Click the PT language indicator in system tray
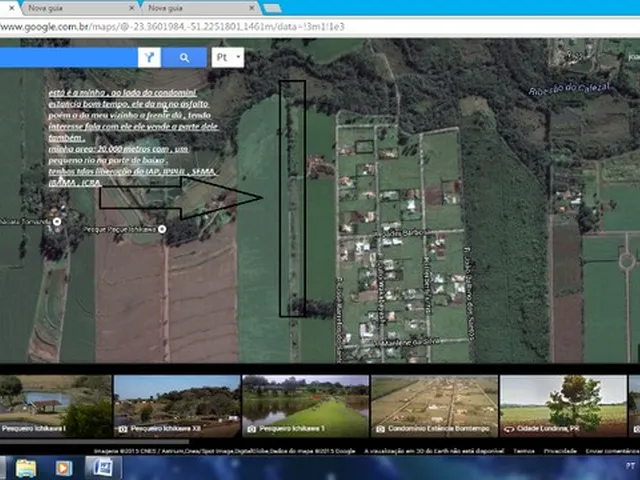 630,466
